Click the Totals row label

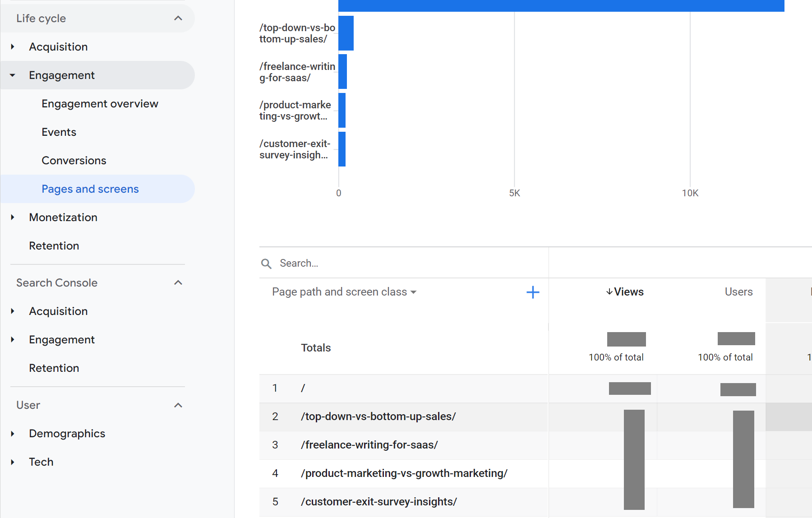tap(316, 348)
